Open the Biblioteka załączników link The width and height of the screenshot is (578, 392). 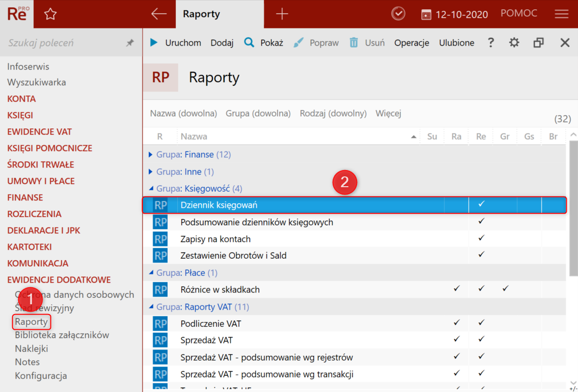[62, 335]
